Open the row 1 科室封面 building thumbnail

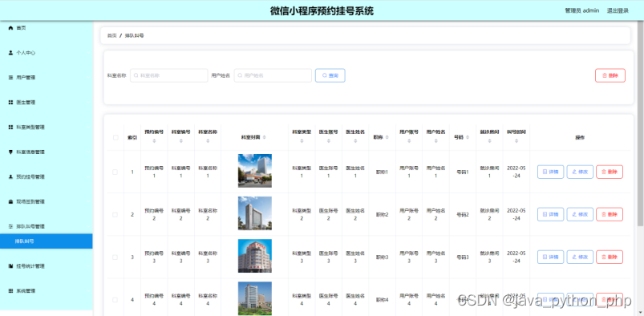(x=255, y=171)
